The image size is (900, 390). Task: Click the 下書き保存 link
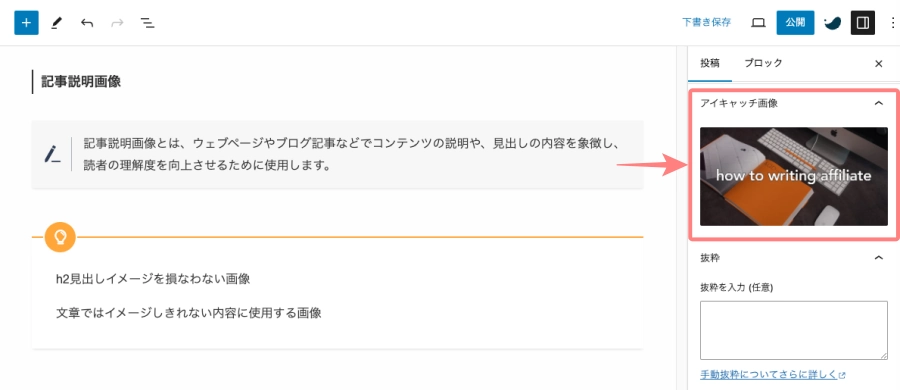point(707,23)
